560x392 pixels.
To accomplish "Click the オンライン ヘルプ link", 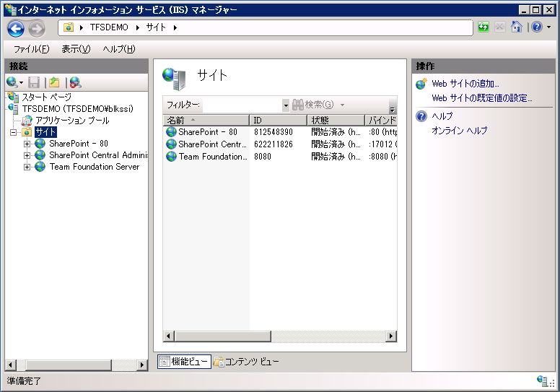I will (459, 131).
